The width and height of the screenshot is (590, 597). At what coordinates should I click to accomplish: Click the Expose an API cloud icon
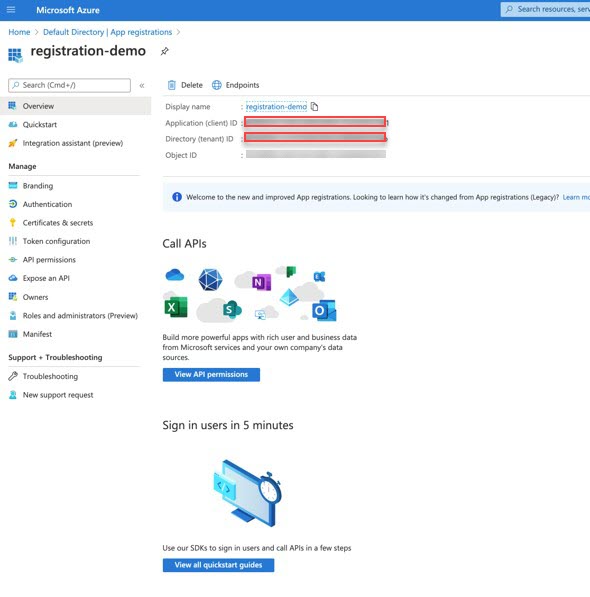(x=13, y=278)
